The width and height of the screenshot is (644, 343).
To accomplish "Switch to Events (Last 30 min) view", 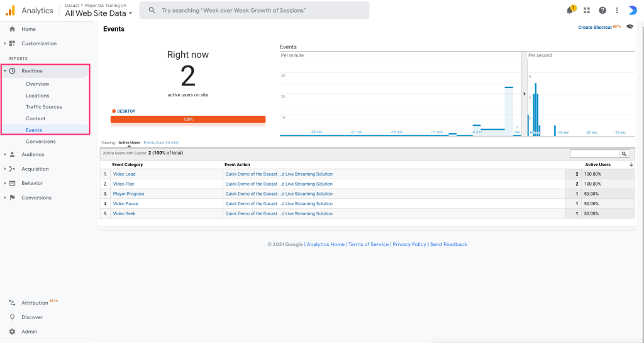I will click(x=161, y=142).
